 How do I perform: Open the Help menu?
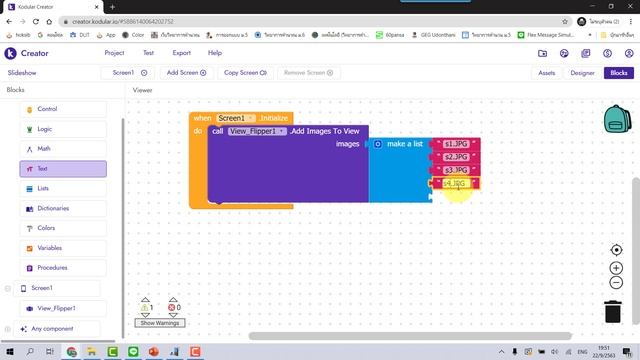click(215, 53)
